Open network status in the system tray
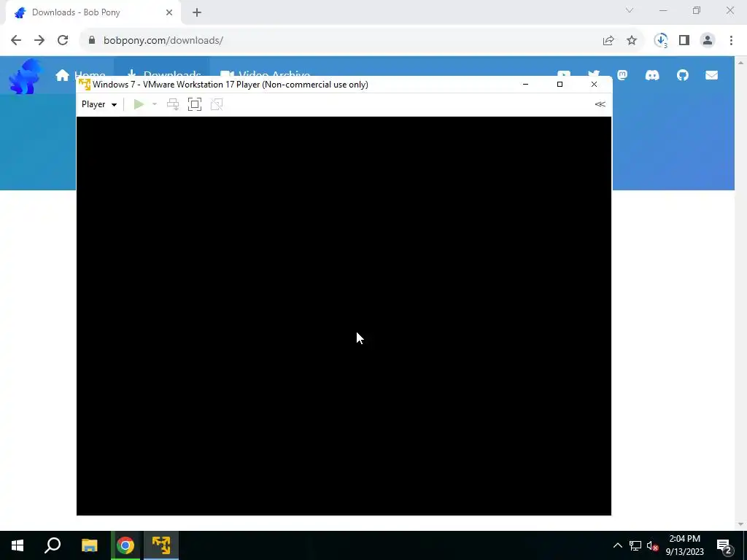This screenshot has width=747, height=560. click(635, 545)
